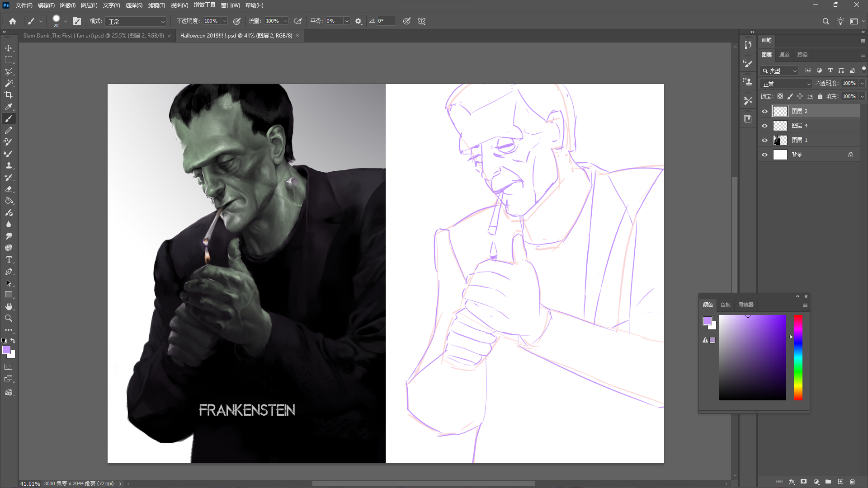This screenshot has width=868, height=488.
Task: Switch to the 通道 panel tab
Action: (x=784, y=55)
